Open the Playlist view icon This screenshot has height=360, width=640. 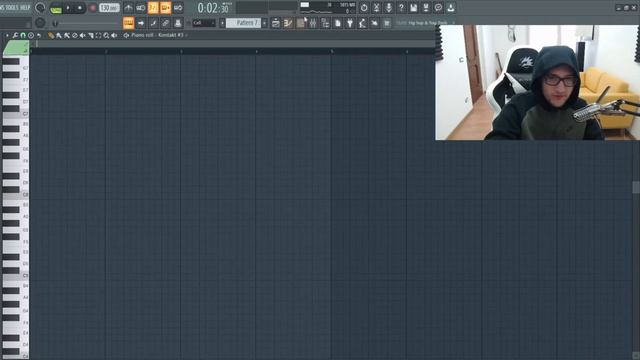(276, 23)
